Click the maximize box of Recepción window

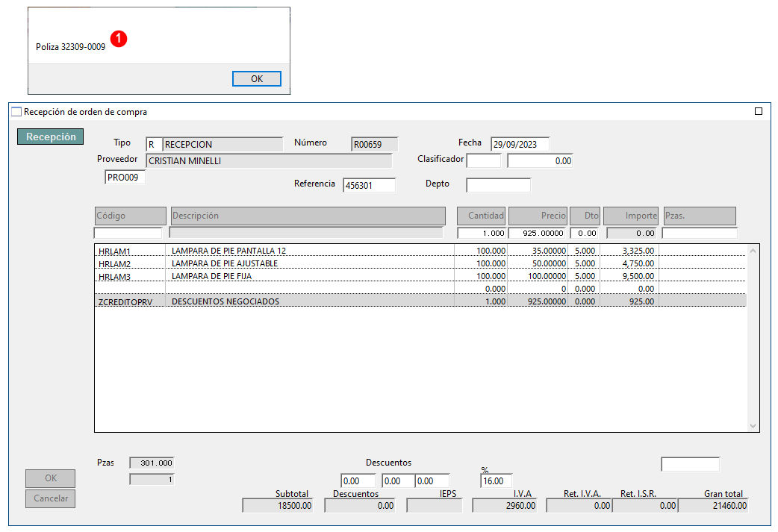click(x=758, y=112)
